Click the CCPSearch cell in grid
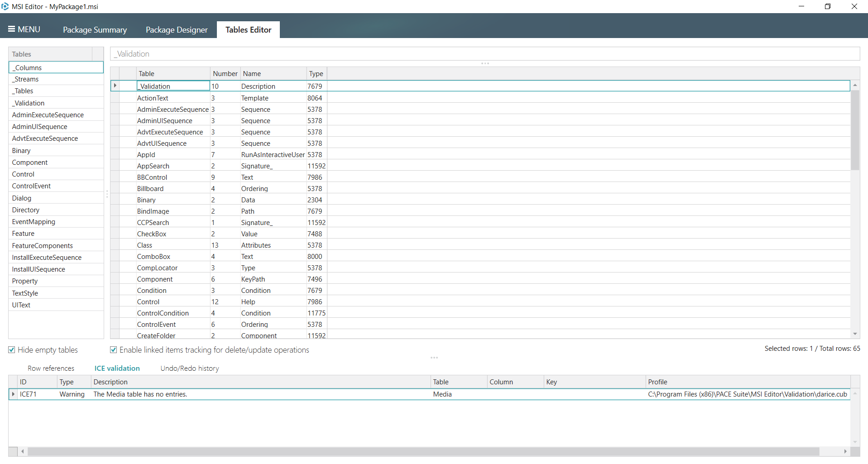Image resolution: width=868 pixels, height=464 pixels. point(173,223)
